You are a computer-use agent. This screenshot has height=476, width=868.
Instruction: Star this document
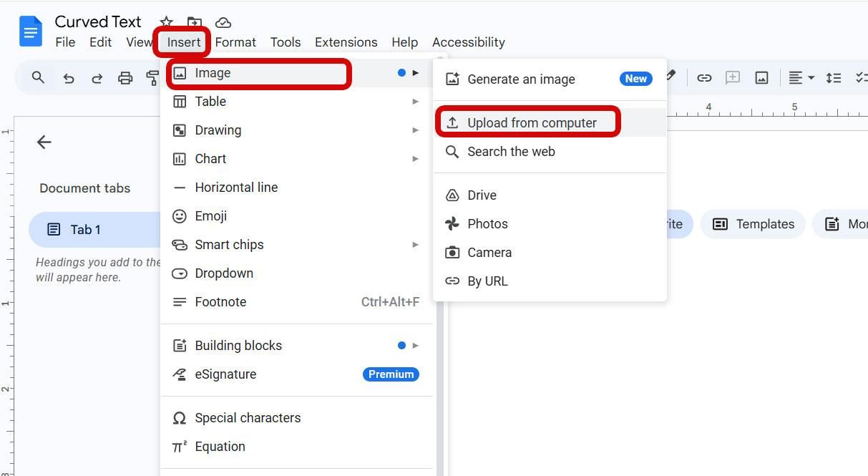coord(165,21)
